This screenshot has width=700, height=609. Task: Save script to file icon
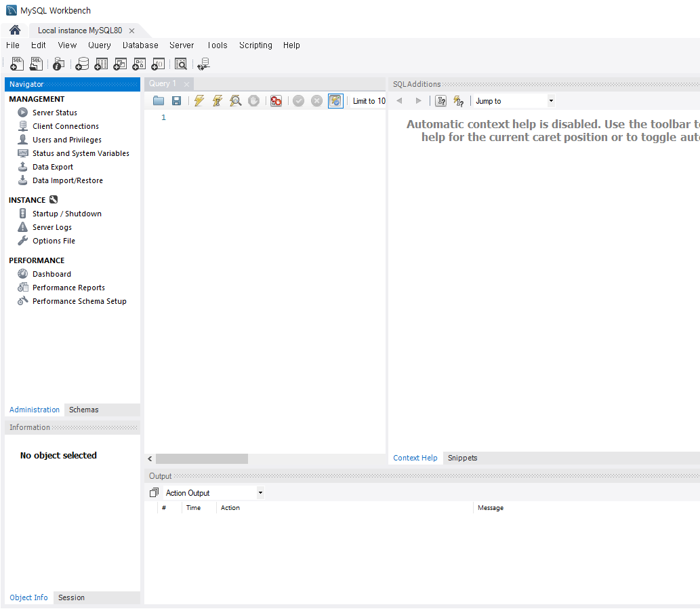(177, 101)
